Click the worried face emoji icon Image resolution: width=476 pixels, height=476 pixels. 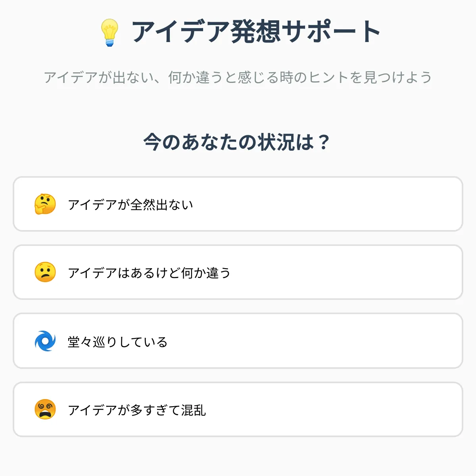tap(45, 273)
